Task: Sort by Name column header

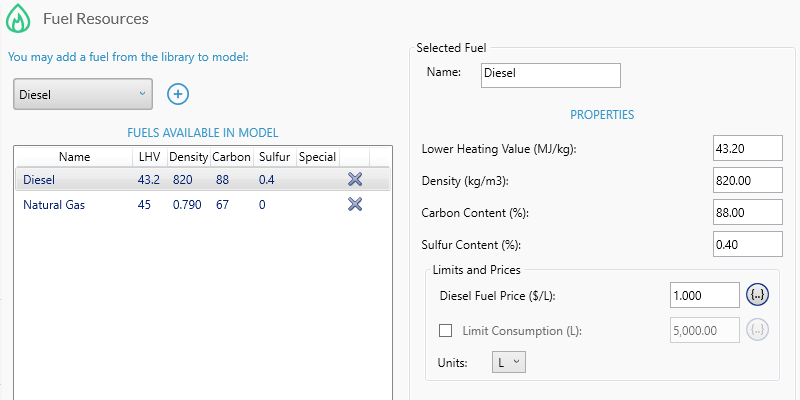Action: tap(74, 157)
